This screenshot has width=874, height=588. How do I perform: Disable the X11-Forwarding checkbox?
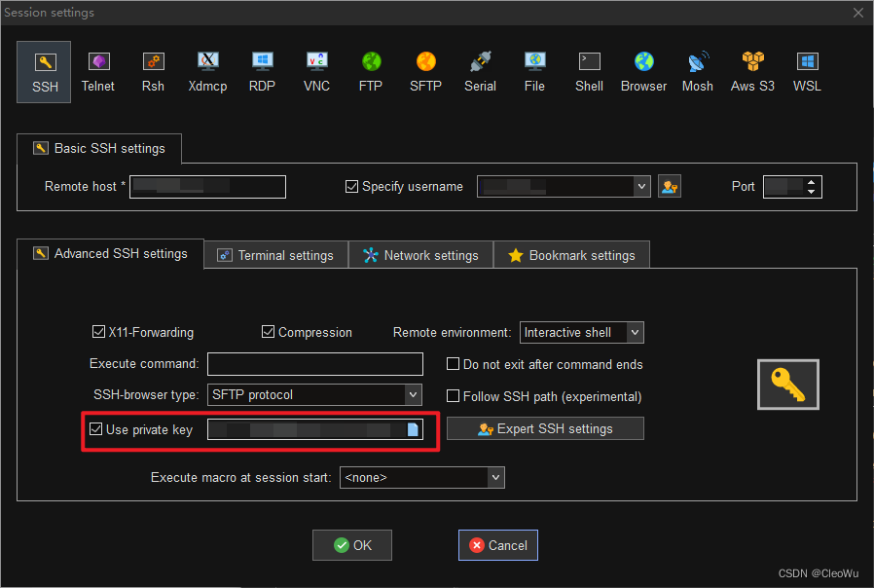click(x=99, y=332)
